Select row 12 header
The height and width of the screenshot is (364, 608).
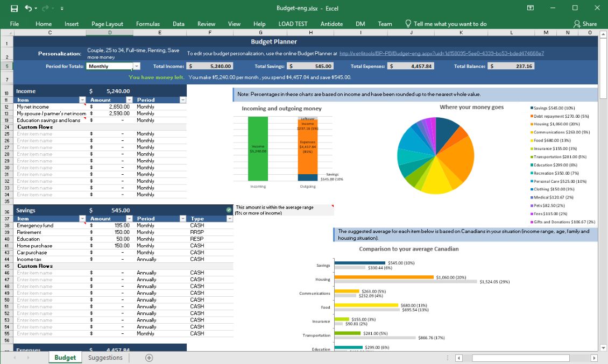pyautogui.click(x=6, y=106)
